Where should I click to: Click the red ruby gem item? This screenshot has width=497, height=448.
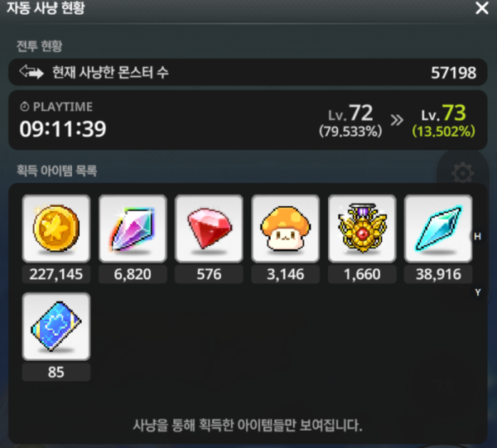209,229
